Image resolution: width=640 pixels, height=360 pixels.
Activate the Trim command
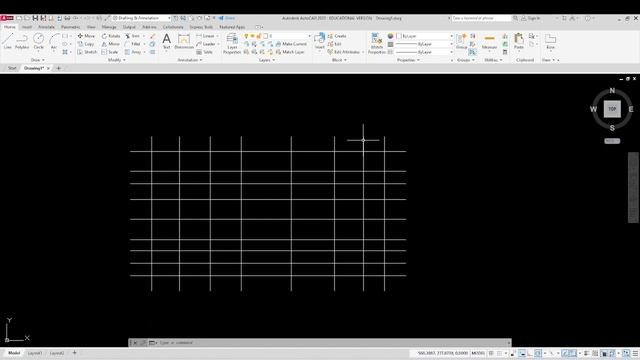click(x=133, y=36)
